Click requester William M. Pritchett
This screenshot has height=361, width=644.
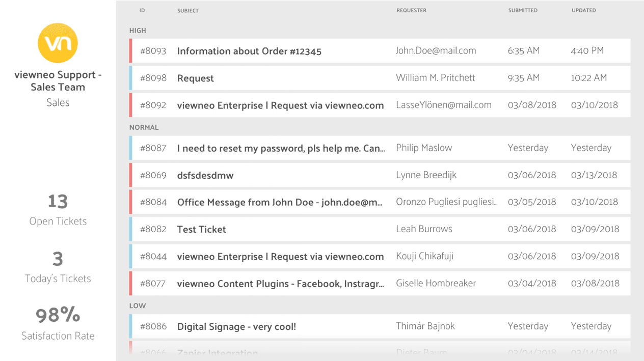tap(436, 78)
